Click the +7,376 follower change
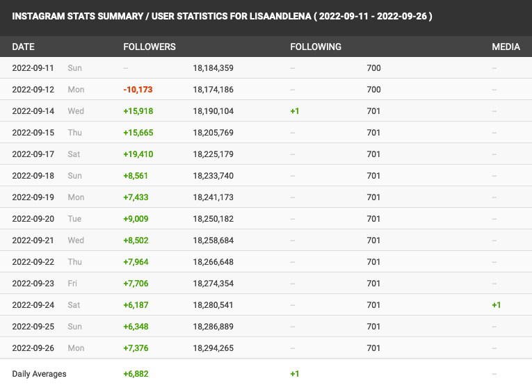The image size is (532, 392). pos(136,348)
